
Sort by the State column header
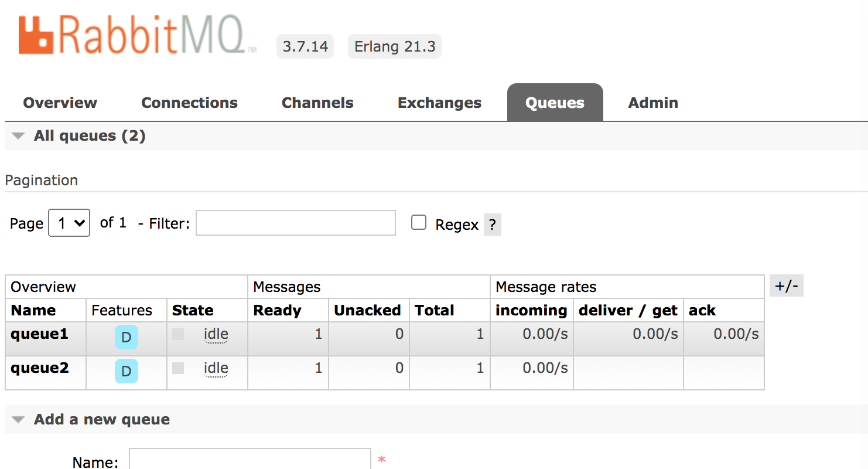[x=193, y=310]
